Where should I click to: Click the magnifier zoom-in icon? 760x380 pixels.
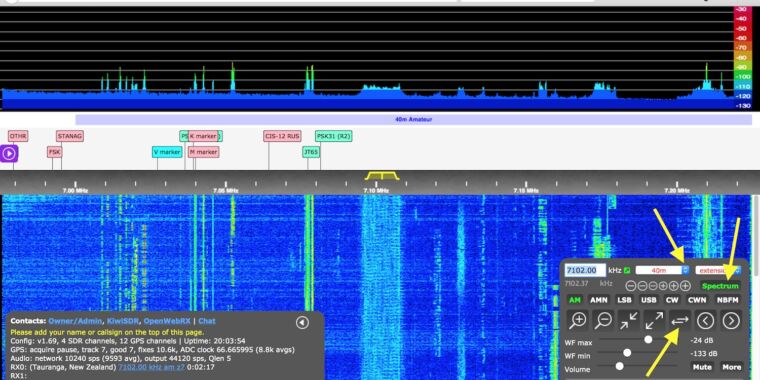pos(578,320)
